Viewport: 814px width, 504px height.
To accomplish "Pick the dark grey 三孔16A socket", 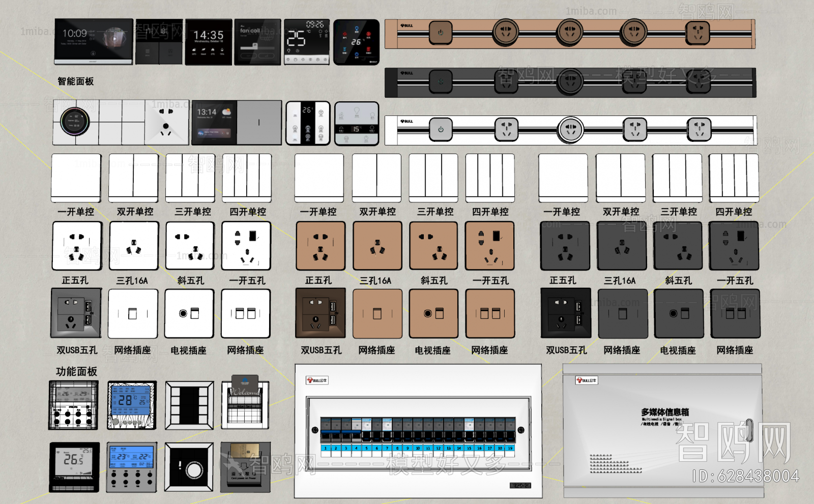I will pos(622,246).
